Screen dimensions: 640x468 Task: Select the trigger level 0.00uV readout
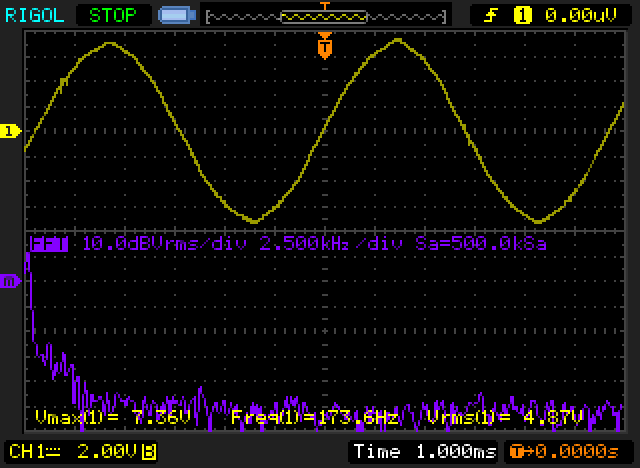(580, 15)
